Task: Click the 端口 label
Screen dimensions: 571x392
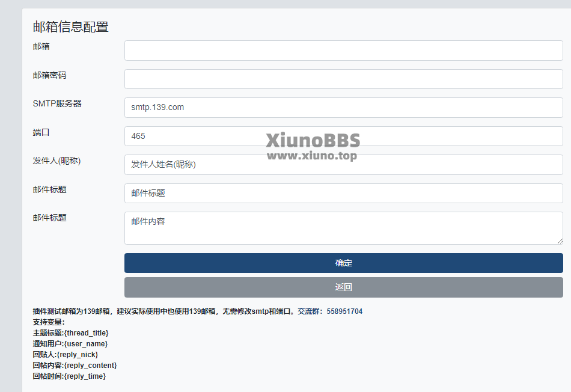Action: coord(41,132)
